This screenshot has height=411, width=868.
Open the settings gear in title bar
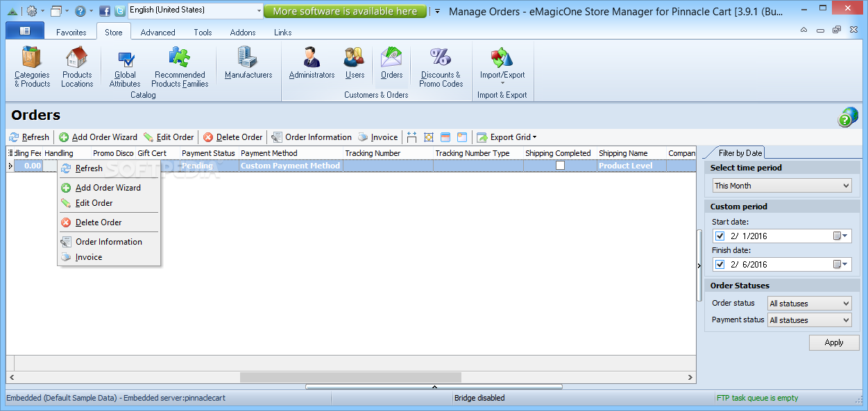[x=32, y=10]
